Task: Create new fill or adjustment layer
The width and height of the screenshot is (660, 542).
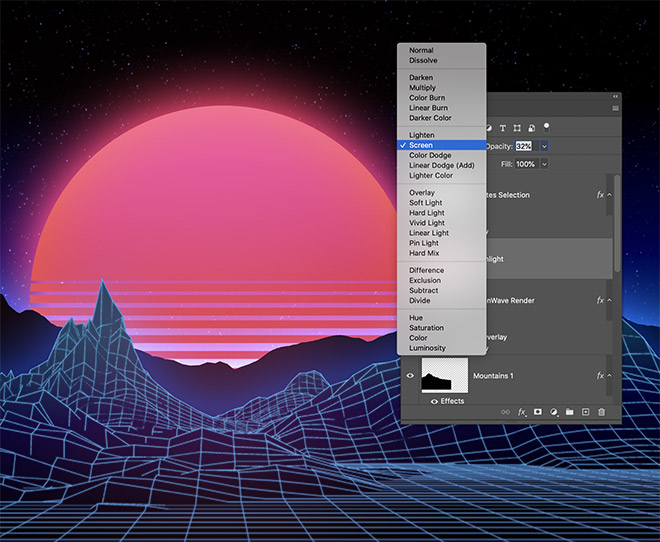Action: 554,412
